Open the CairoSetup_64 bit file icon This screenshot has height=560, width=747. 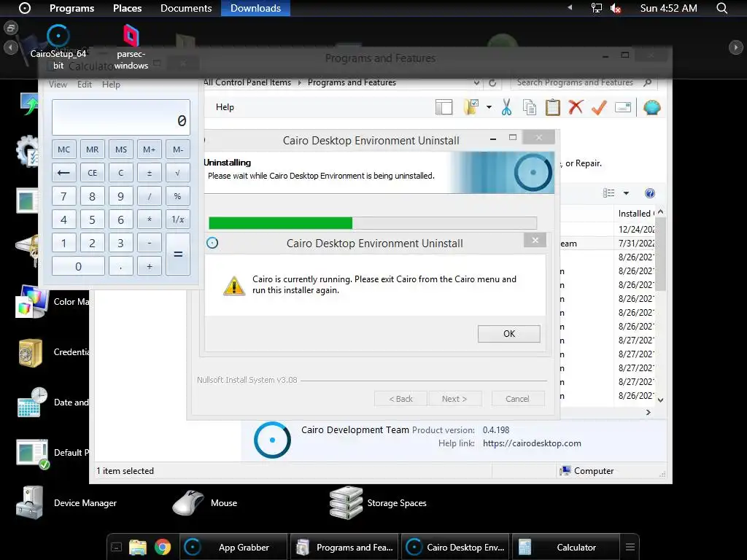point(58,47)
